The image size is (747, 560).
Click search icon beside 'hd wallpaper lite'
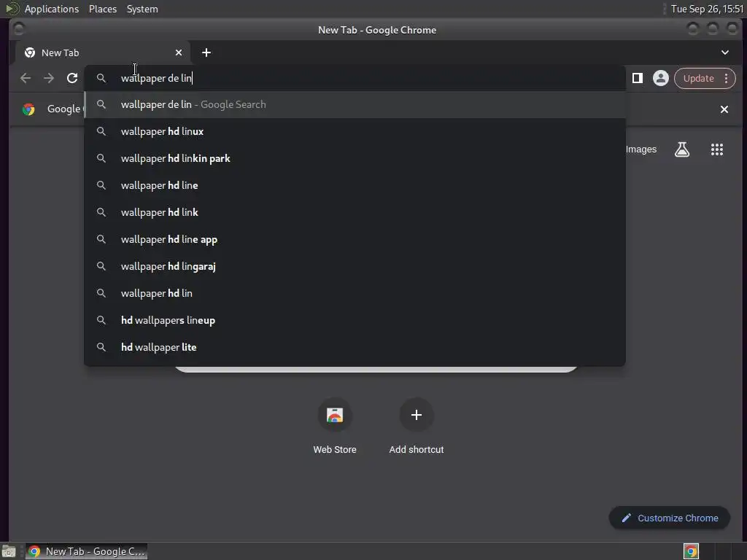101,347
